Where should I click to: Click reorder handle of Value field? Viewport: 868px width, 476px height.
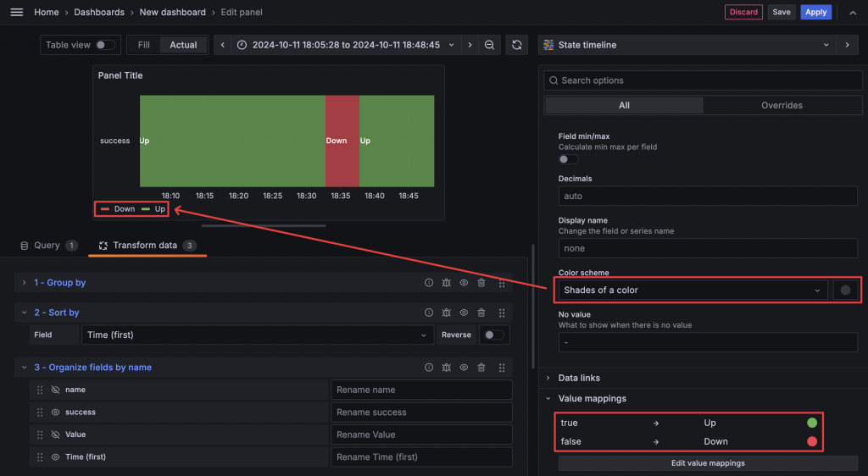coord(40,434)
